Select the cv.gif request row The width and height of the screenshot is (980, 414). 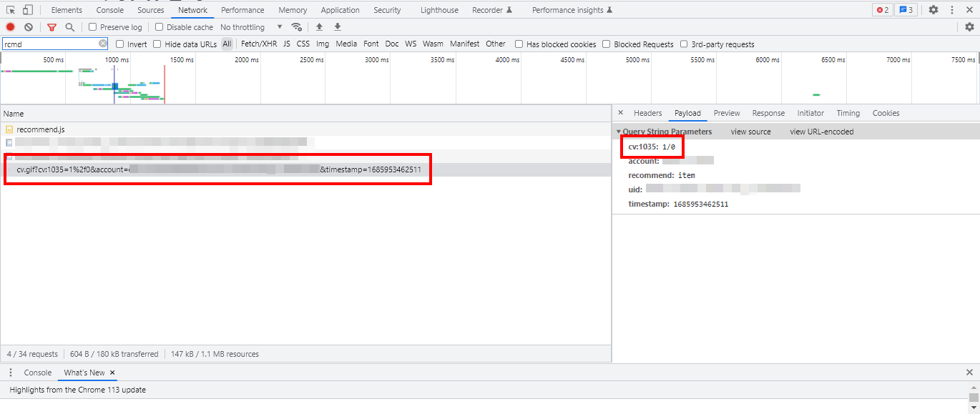306,169
